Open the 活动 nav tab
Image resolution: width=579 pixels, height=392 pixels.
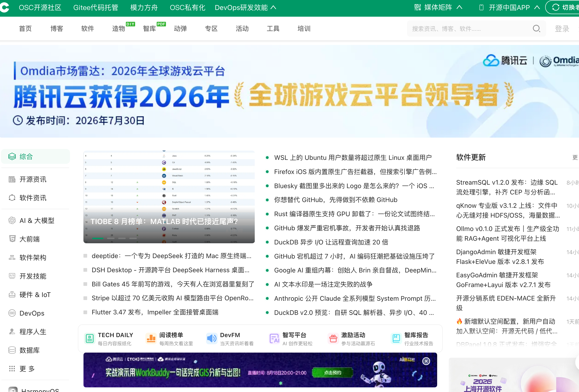coord(242,29)
